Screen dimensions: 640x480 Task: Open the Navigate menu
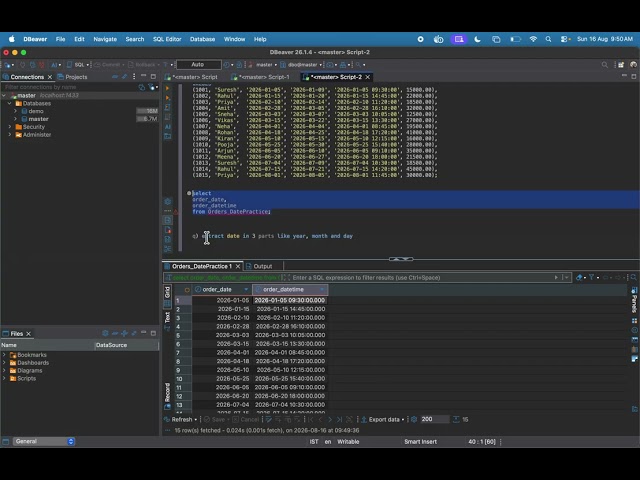[105, 39]
